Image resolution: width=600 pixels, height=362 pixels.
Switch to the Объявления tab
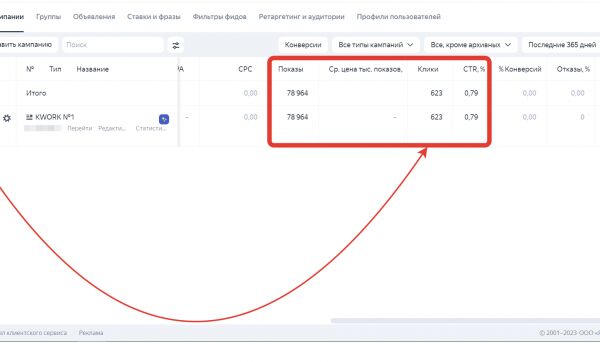coord(94,17)
